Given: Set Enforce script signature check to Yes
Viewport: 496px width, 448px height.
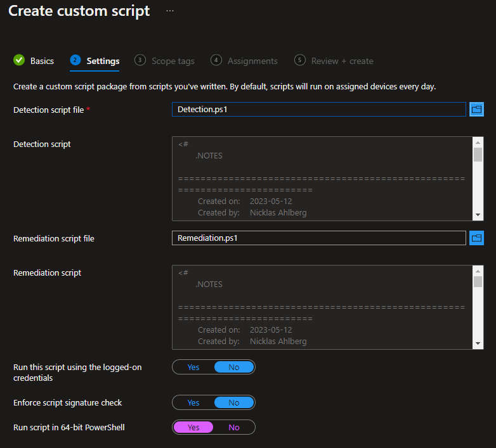Looking at the screenshot, I should tap(193, 403).
